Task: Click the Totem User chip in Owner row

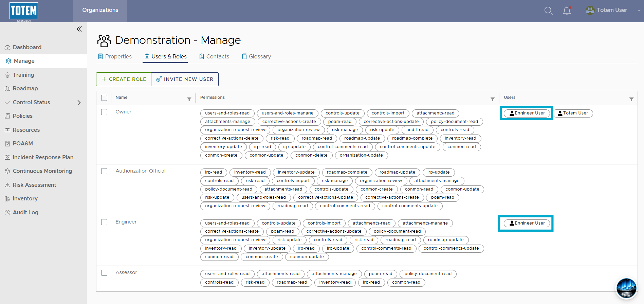Action: tap(573, 113)
